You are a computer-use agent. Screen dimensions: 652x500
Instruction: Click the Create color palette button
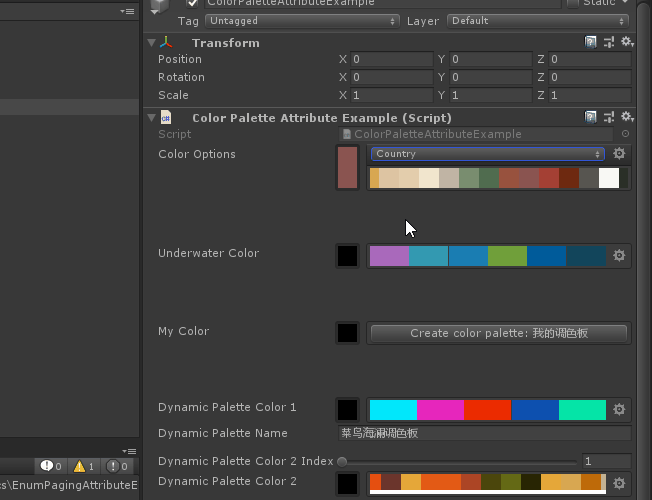498,333
